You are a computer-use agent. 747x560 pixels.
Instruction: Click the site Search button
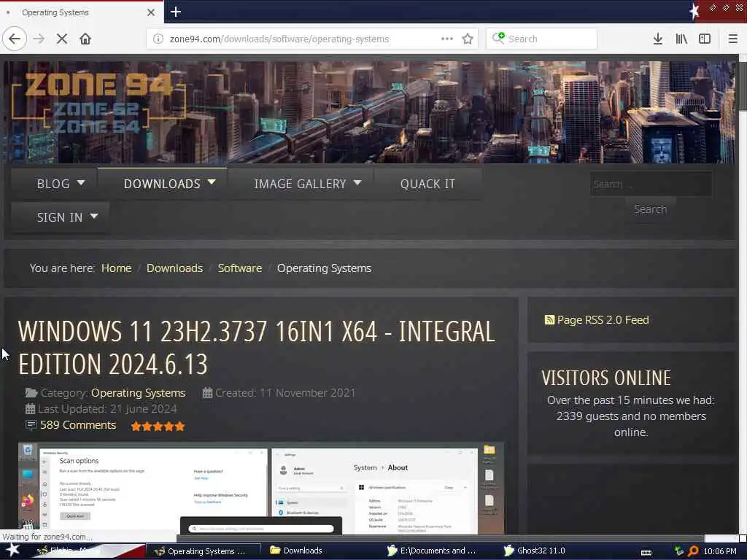click(x=650, y=209)
